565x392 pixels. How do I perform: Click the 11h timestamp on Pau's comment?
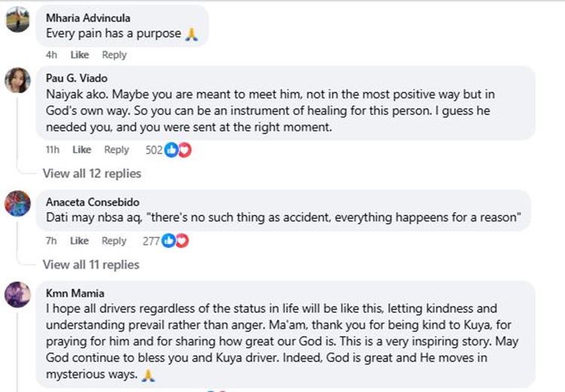coord(52,150)
